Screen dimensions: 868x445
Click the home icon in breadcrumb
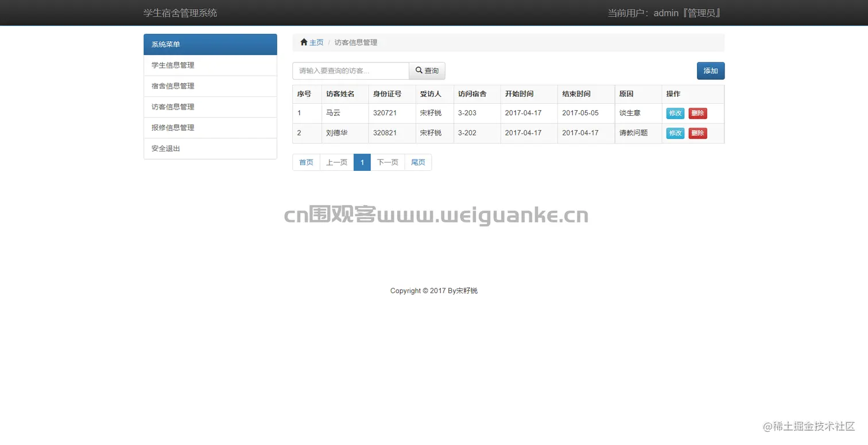(304, 42)
